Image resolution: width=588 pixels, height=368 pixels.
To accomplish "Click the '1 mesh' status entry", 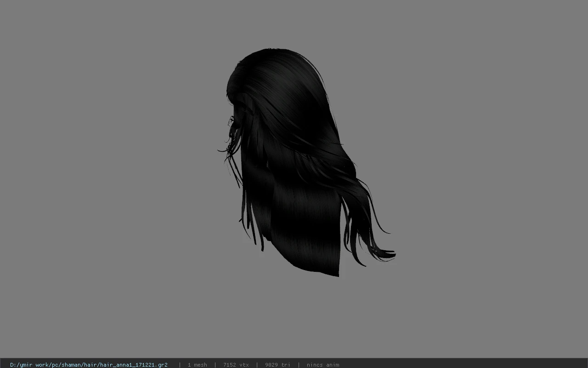I will pos(198,365).
